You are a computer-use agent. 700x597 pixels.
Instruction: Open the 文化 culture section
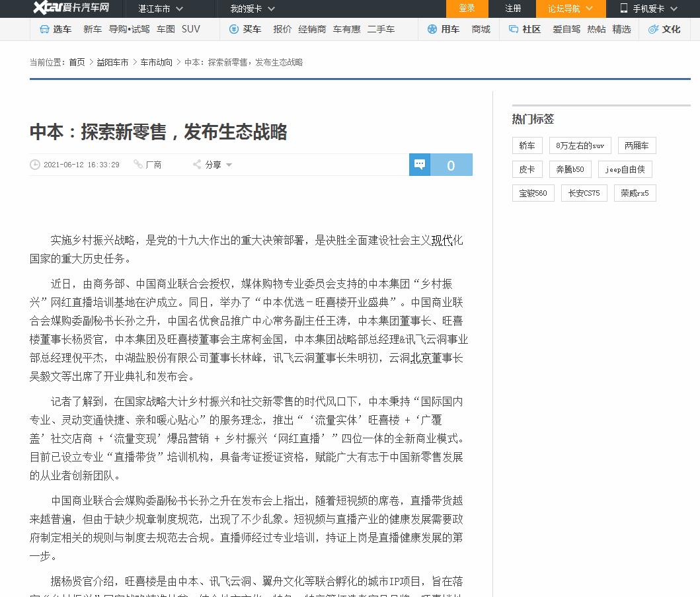[x=671, y=30]
